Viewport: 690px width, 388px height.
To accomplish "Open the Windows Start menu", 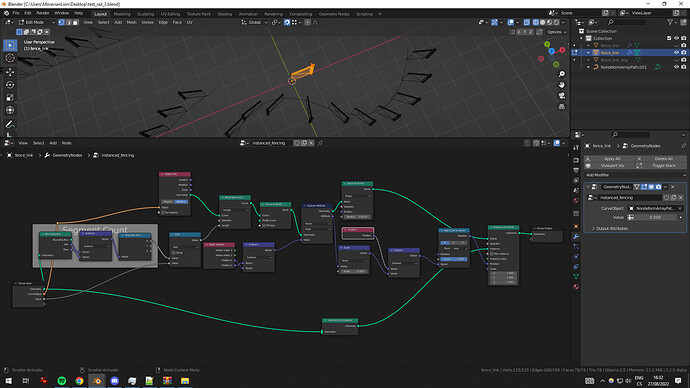I will [x=8, y=381].
